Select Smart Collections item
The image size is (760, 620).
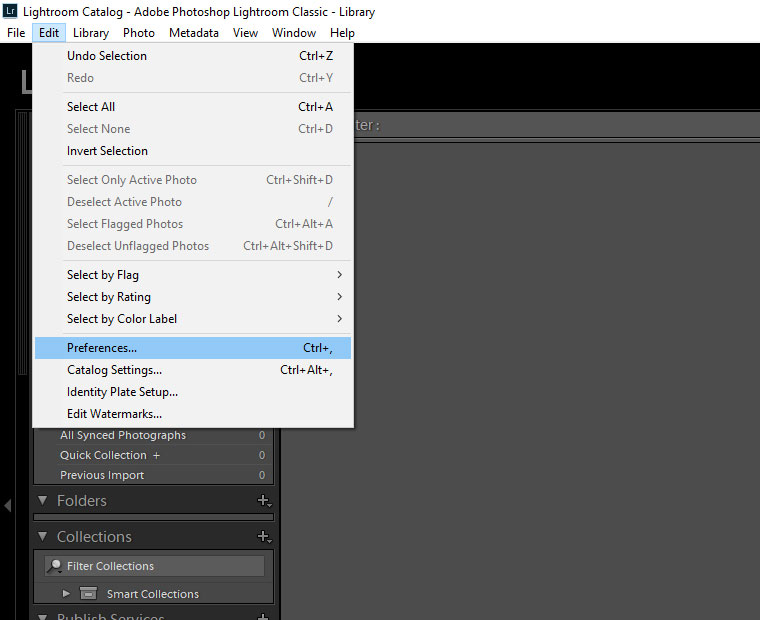tap(153, 594)
